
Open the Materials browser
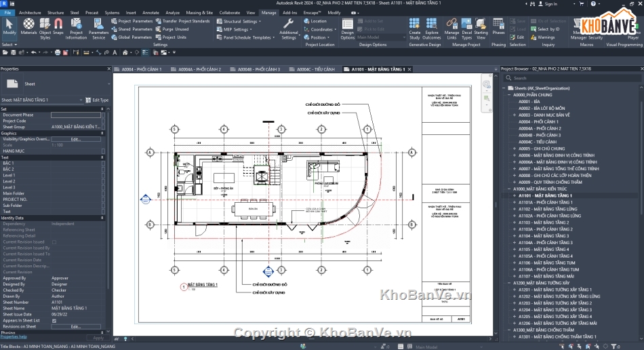[28, 27]
